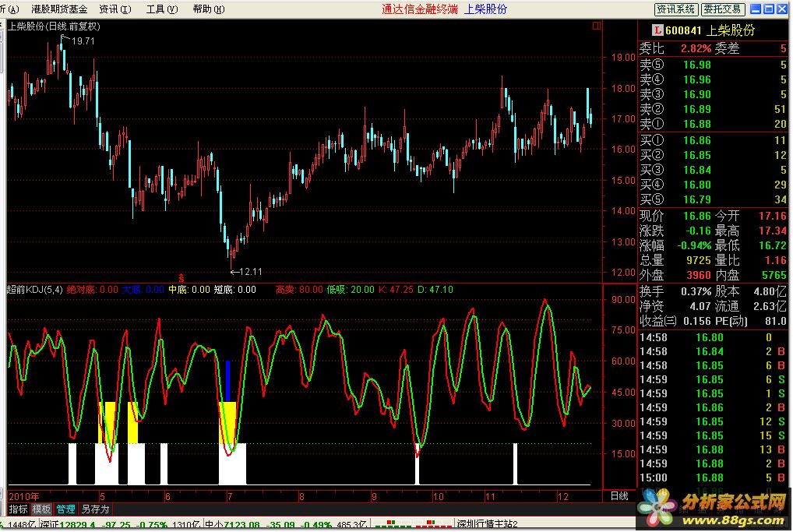Open the 资讯(I) menu
793x532 pixels.
115,9
